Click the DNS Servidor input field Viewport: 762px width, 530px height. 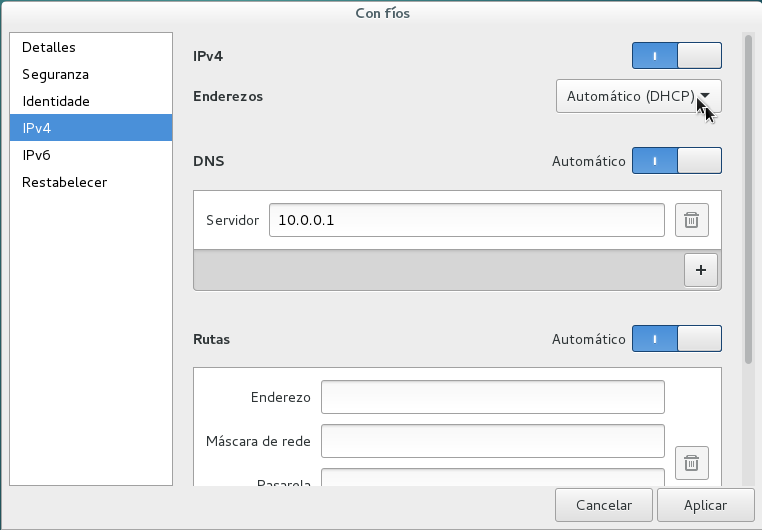click(467, 220)
